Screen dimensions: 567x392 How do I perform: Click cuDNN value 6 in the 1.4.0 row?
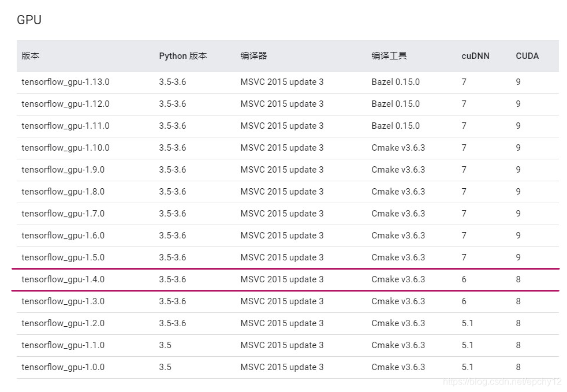point(464,279)
